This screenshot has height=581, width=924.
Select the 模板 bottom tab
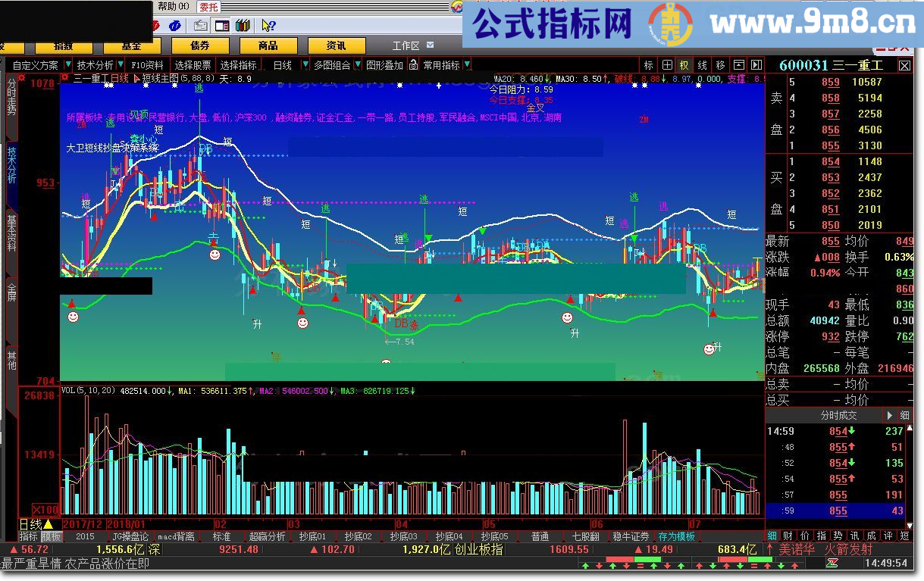point(52,537)
